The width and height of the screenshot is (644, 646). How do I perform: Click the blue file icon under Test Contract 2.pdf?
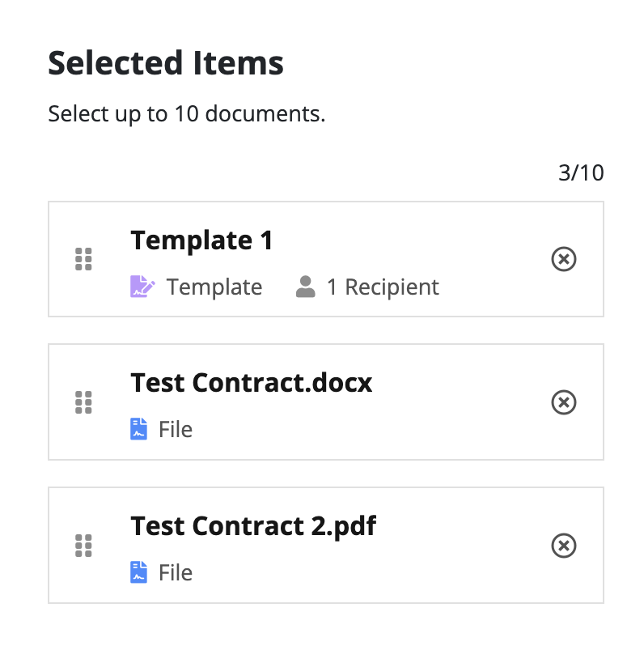(139, 572)
